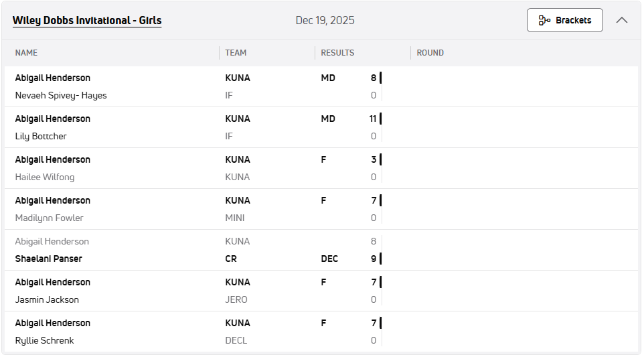Click the DEC result for Shaelani Panser
Viewport: 644px width, 355px height.
(x=329, y=259)
